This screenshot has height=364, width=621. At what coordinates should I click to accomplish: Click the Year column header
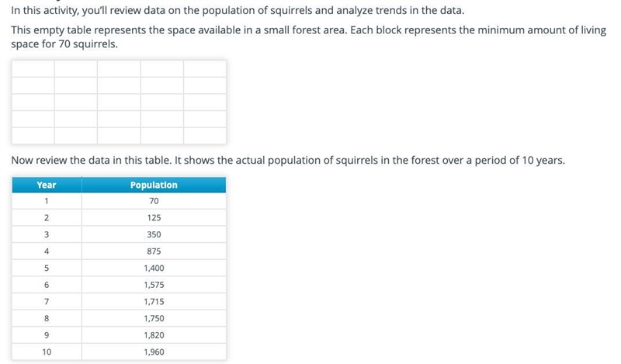click(47, 185)
